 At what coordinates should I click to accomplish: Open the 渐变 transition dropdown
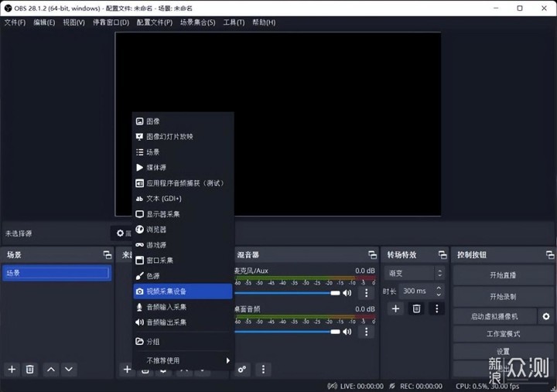414,273
